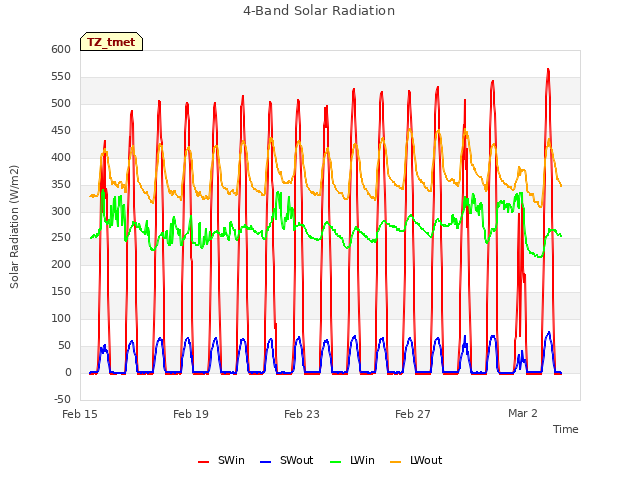Click the Mar 2 x-axis tick label
Image resolution: width=640 pixels, height=480 pixels.
[523, 413]
